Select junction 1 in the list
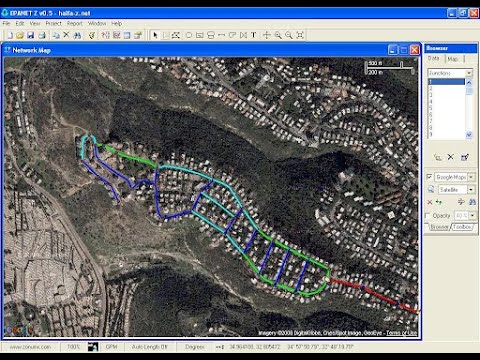This screenshot has height=360, width=480. 446,82
